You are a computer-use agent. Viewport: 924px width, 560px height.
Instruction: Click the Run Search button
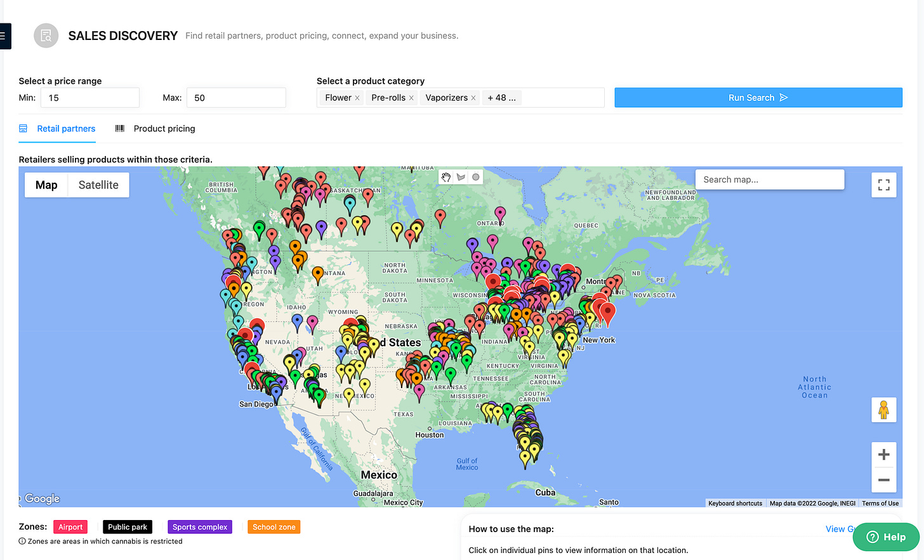pos(758,98)
